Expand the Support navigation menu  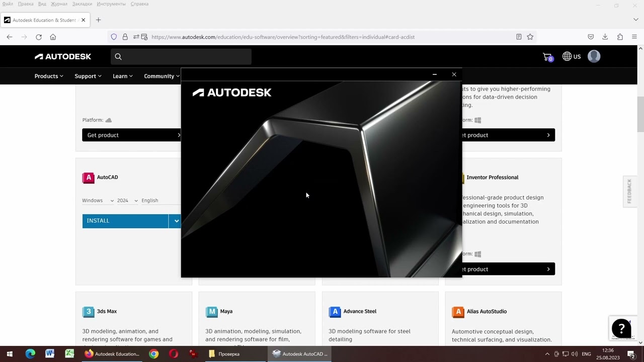pos(88,76)
